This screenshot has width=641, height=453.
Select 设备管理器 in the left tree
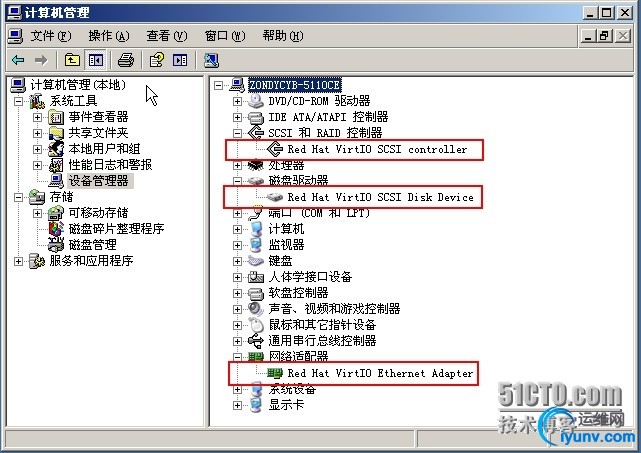point(99,181)
